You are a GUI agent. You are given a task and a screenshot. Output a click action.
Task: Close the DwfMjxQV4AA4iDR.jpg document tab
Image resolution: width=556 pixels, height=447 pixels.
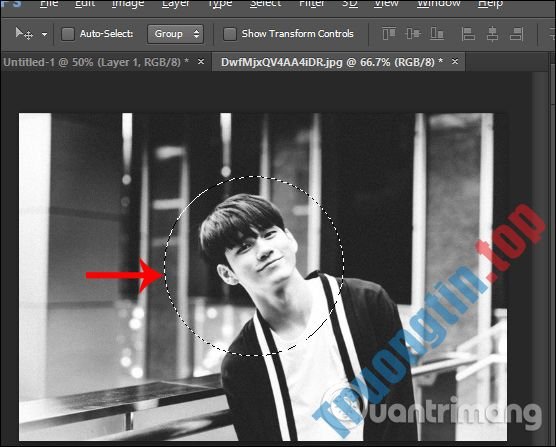pyautogui.click(x=455, y=62)
